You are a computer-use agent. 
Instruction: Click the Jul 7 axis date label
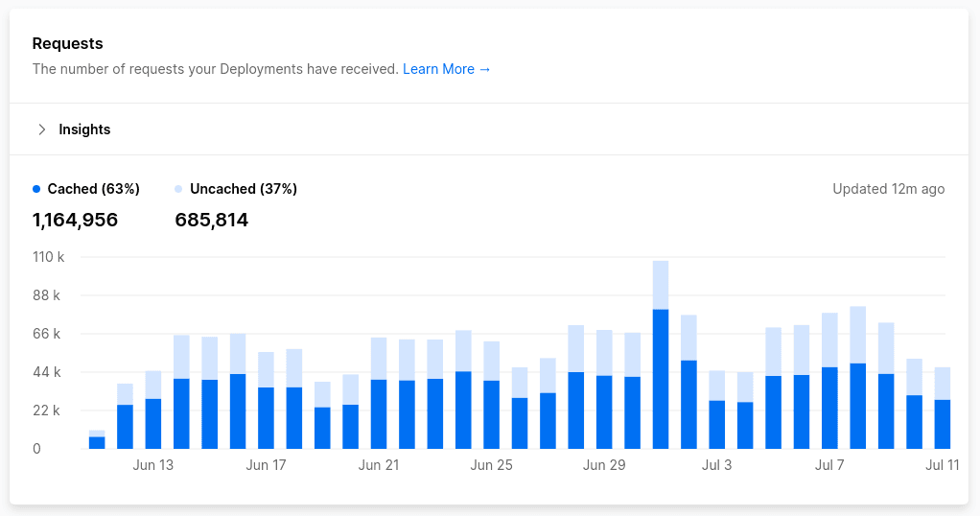tap(829, 466)
